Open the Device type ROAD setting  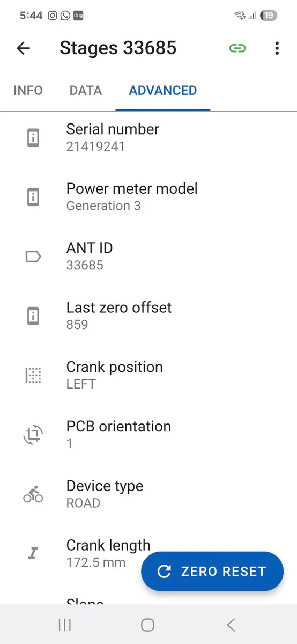pyautogui.click(x=148, y=494)
